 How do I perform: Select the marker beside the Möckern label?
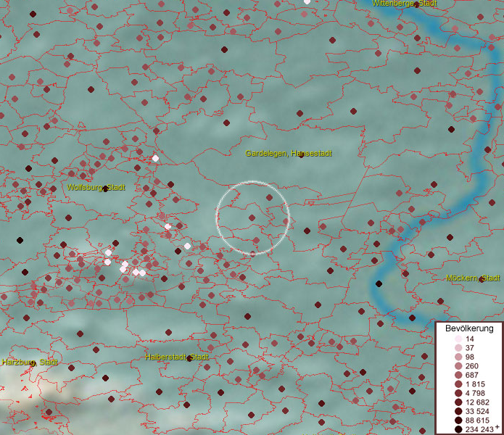coord(482,280)
